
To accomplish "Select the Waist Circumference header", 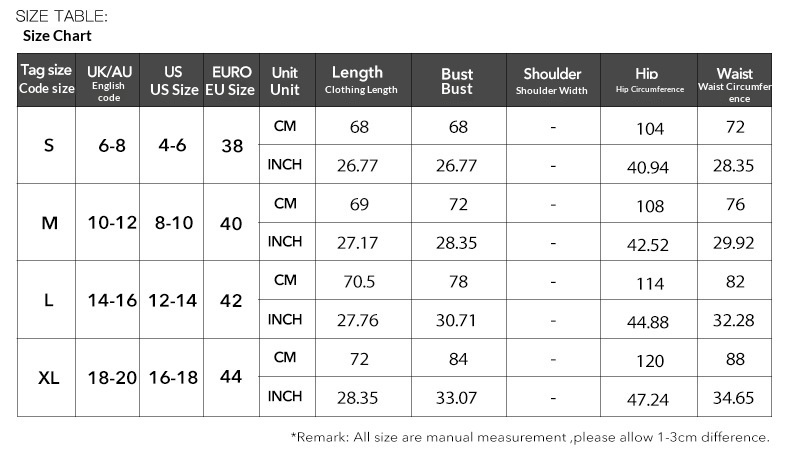I will tap(735, 80).
